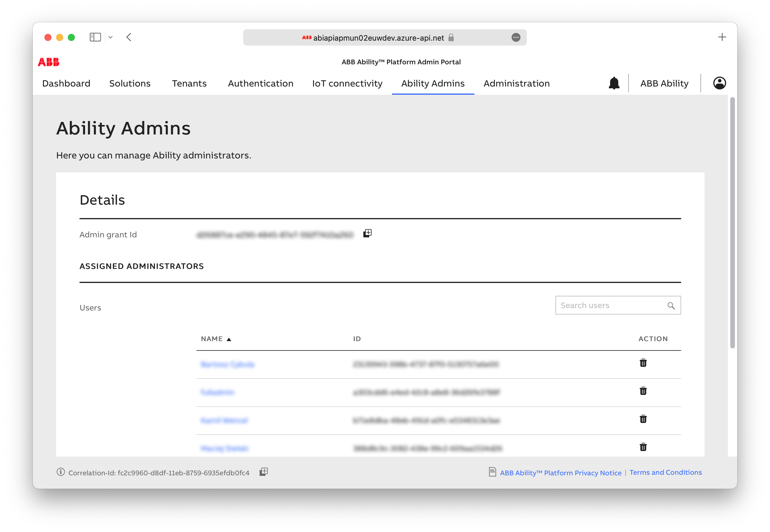
Task: Click the page vertical scrollbar
Action: (x=732, y=223)
